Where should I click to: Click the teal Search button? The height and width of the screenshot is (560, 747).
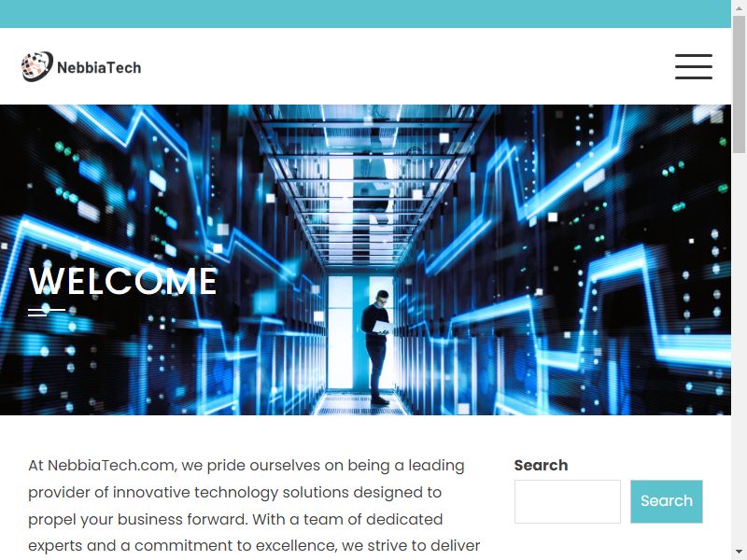pyautogui.click(x=667, y=501)
